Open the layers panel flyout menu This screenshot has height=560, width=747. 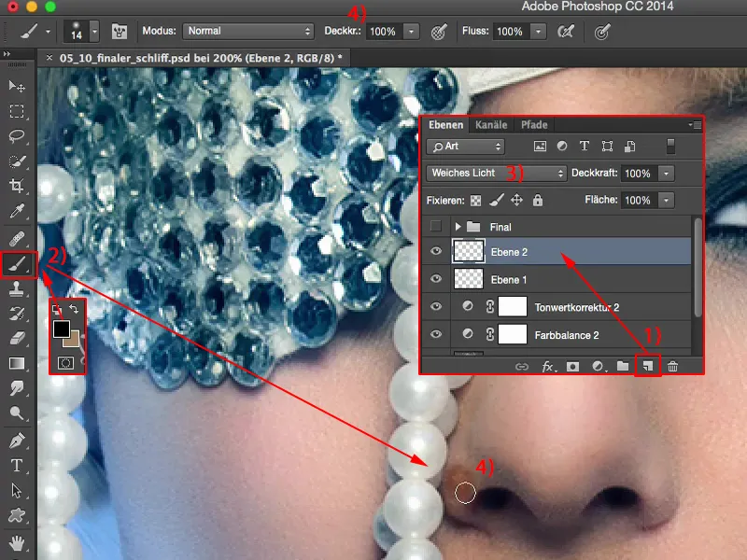[696, 125]
